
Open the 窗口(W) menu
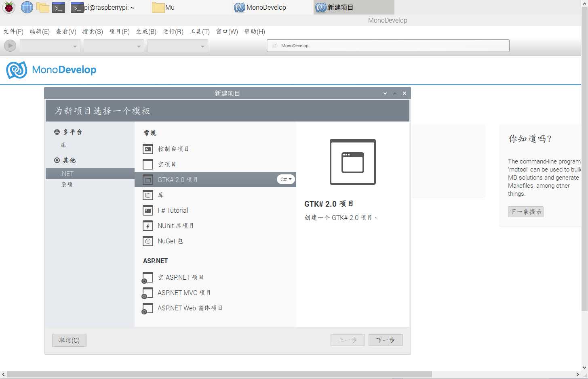pos(227,31)
